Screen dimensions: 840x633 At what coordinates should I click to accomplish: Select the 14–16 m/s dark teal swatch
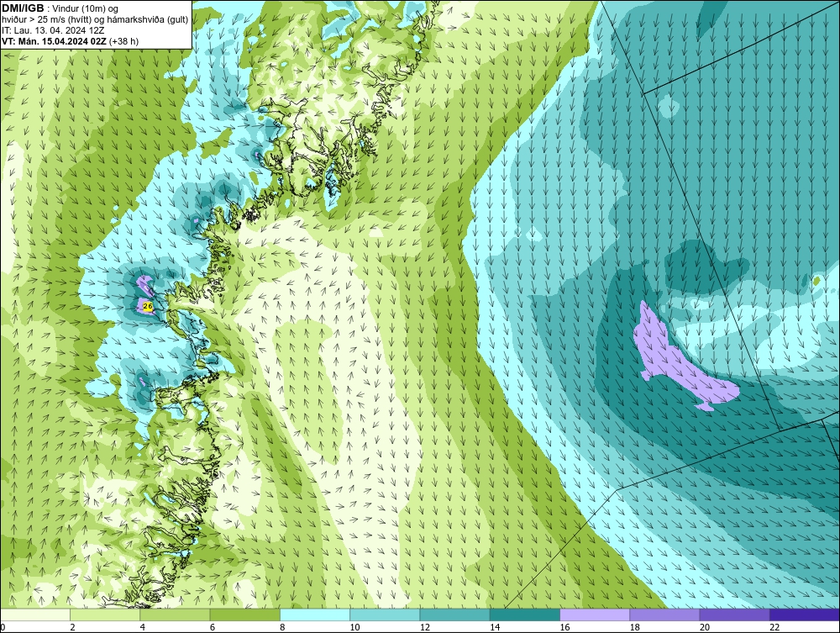point(525,615)
